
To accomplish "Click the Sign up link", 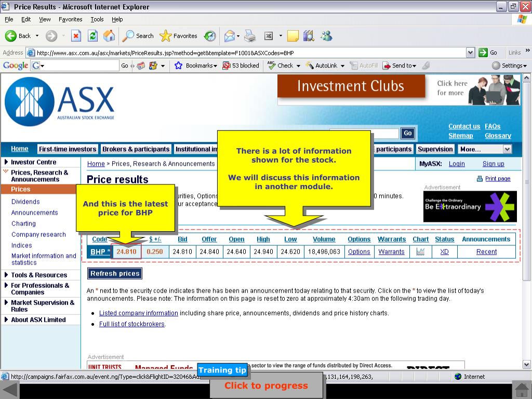I will coord(494,164).
